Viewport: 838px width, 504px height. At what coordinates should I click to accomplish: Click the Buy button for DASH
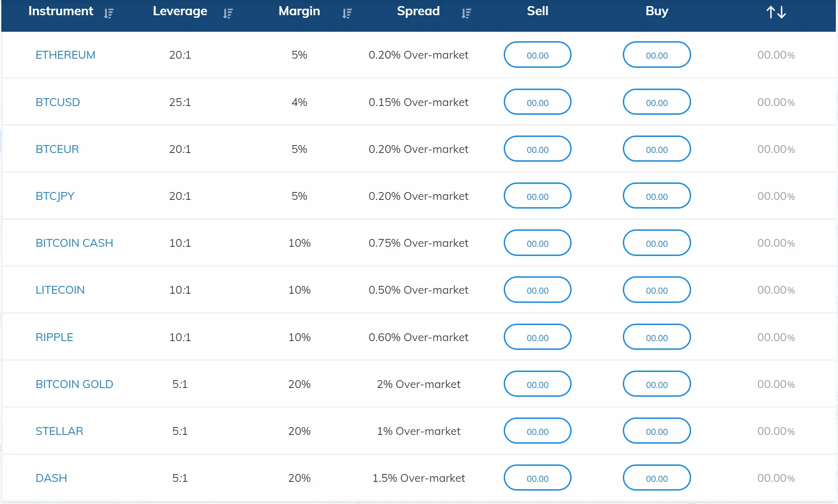click(x=656, y=478)
